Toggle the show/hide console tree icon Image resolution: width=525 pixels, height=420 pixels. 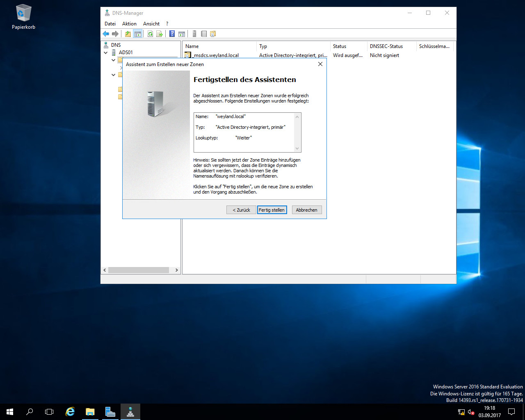[x=137, y=34]
